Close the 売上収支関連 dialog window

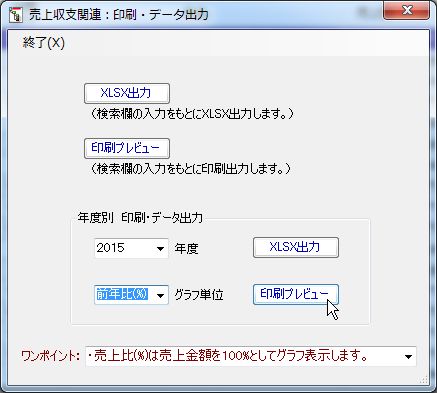click(407, 11)
